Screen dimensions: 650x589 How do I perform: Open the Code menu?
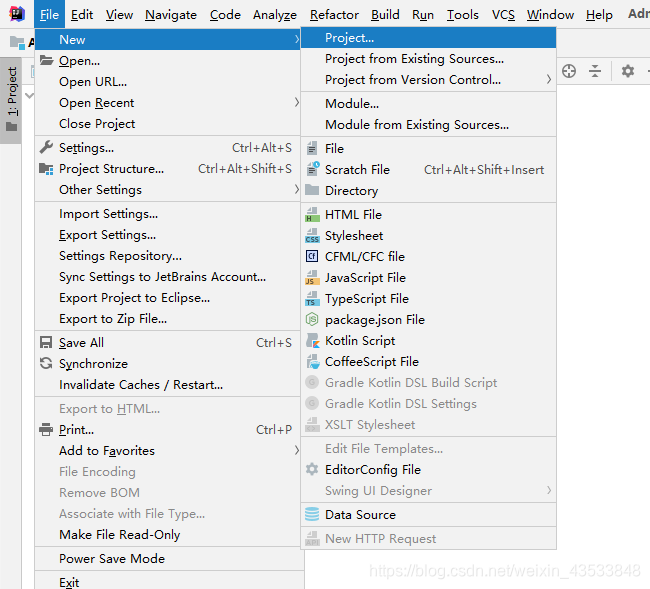pyautogui.click(x=225, y=15)
